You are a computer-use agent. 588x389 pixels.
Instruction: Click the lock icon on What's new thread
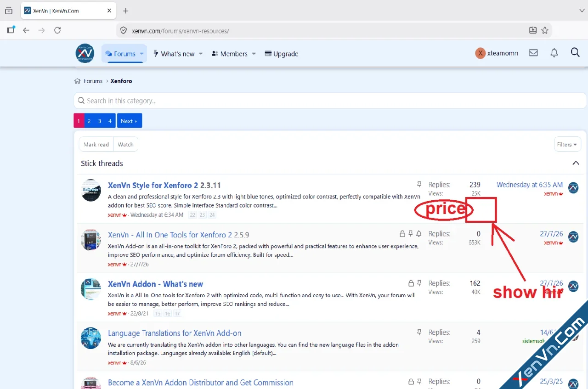point(411,283)
